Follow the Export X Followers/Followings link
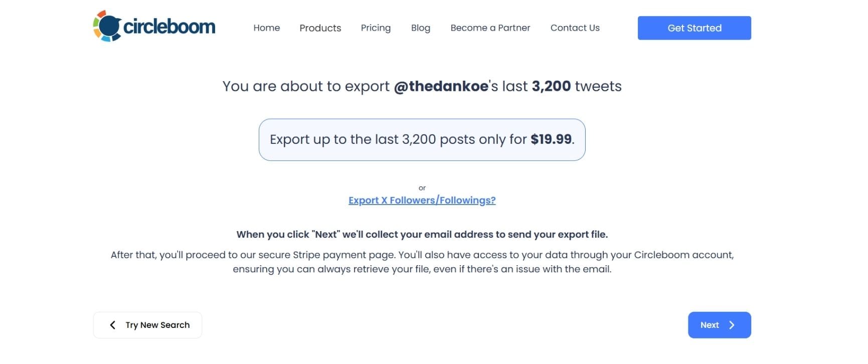 coord(422,201)
